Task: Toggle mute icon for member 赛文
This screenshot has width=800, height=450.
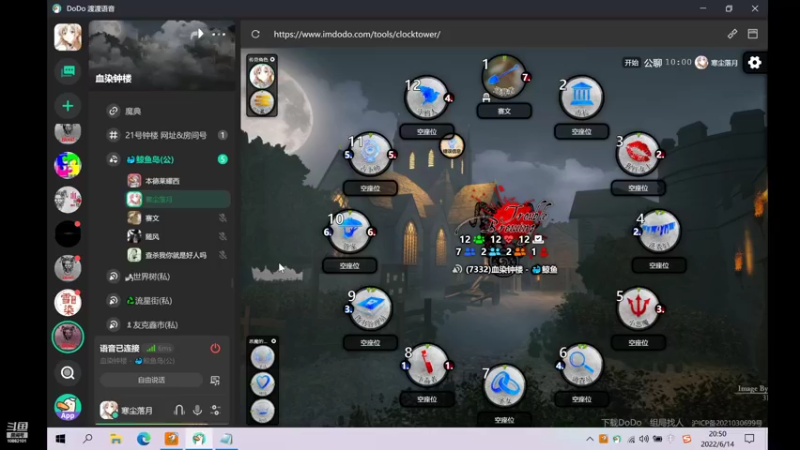Action: (222, 218)
